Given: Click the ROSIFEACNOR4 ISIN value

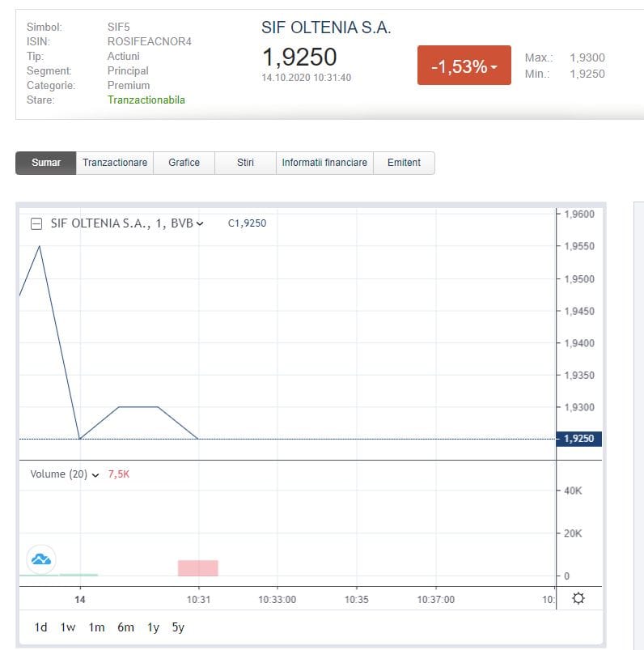Looking at the screenshot, I should [x=149, y=41].
